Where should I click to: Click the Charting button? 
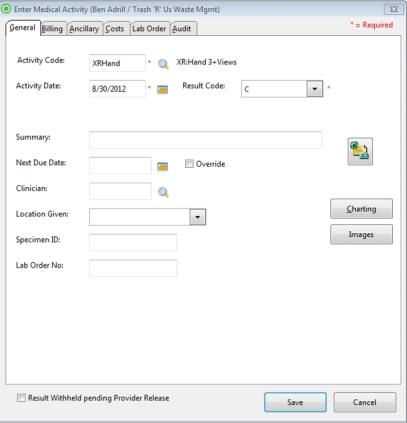361,209
